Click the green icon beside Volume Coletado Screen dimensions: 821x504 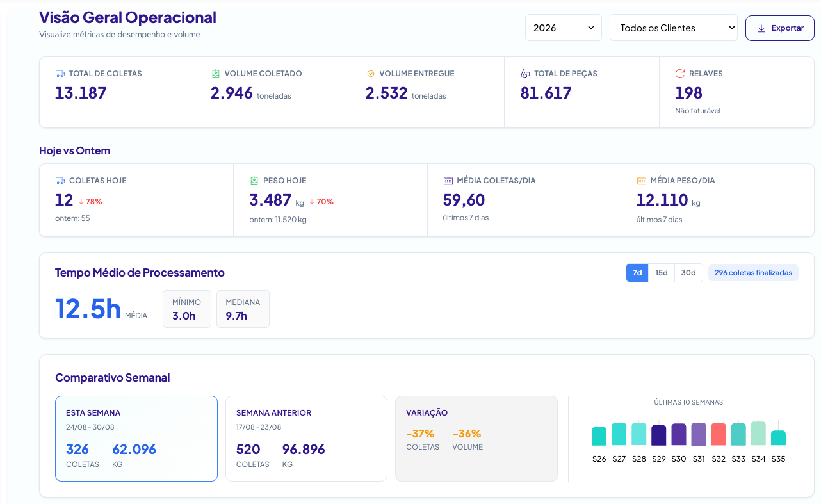pyautogui.click(x=216, y=74)
